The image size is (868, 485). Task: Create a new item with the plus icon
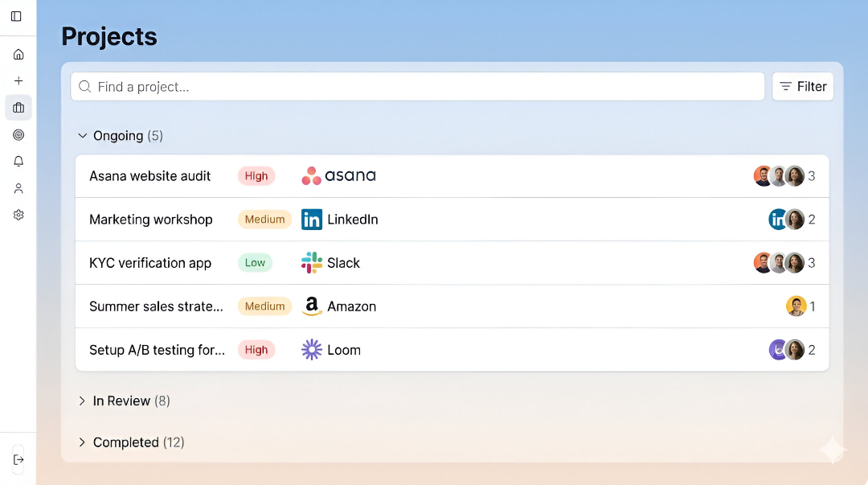(x=18, y=80)
